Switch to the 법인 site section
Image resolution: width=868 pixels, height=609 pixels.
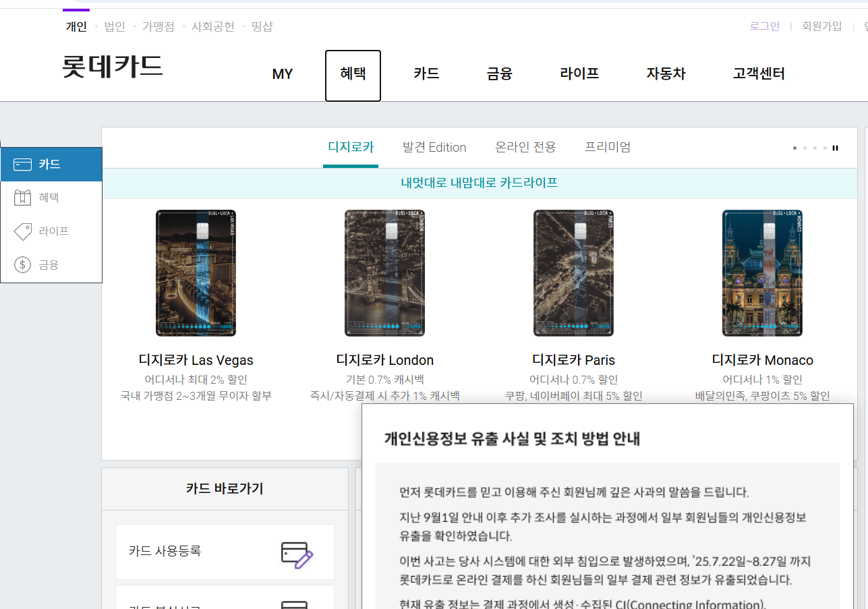tap(115, 26)
